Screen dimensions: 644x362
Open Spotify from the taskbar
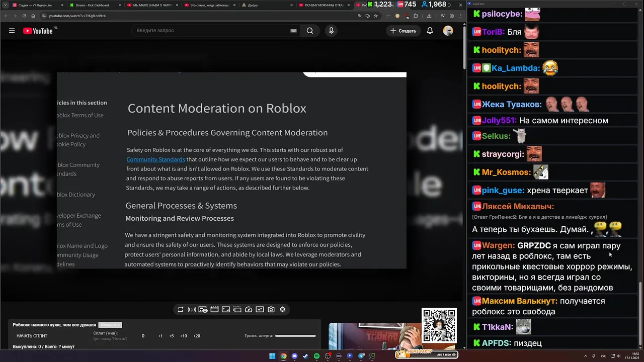(x=316, y=356)
